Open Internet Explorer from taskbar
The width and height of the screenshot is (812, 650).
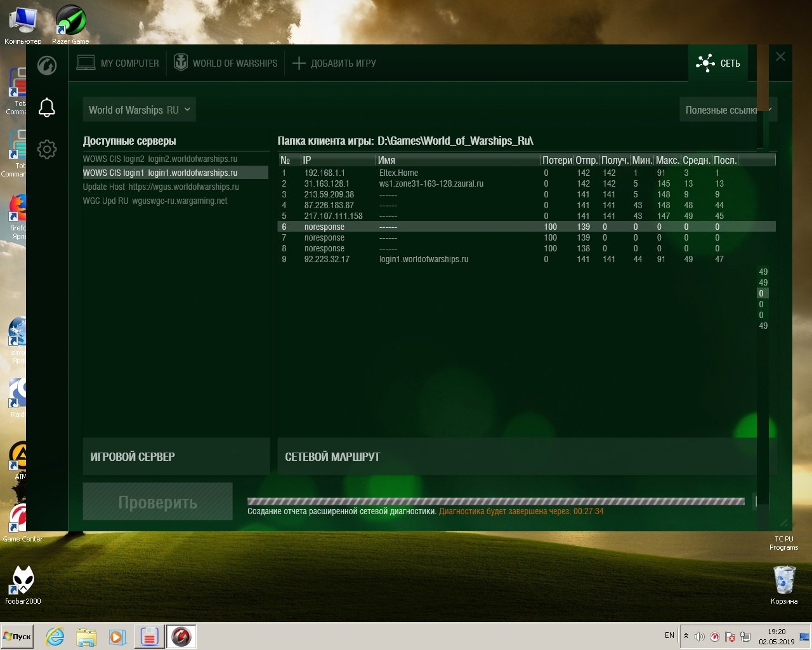tap(55, 636)
